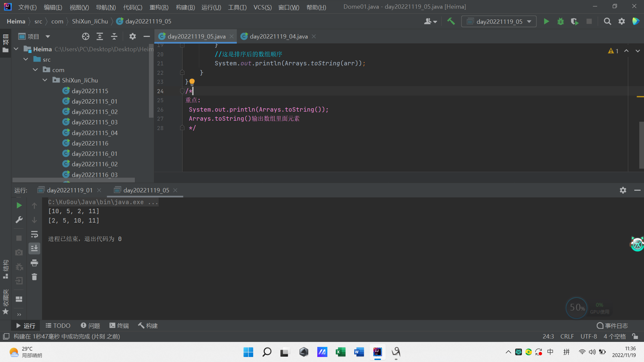Open the TODO tool window
Viewport: 644px width, 362px height.
coord(58,325)
